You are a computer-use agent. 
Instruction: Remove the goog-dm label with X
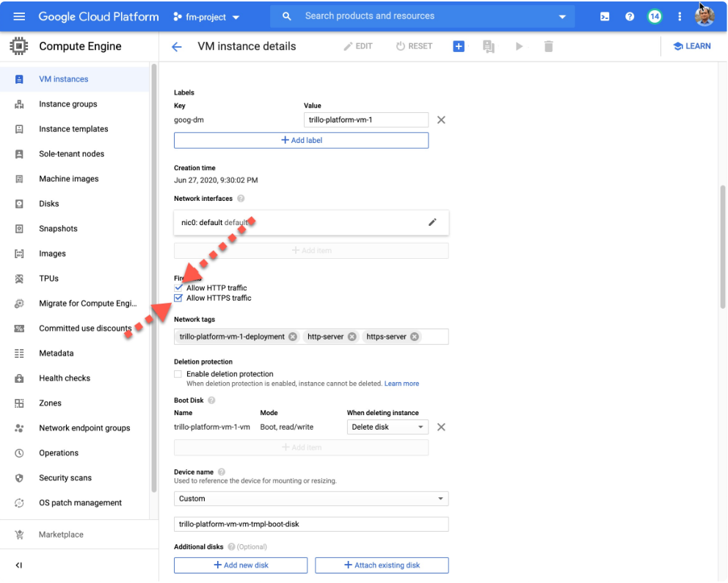tap(441, 120)
